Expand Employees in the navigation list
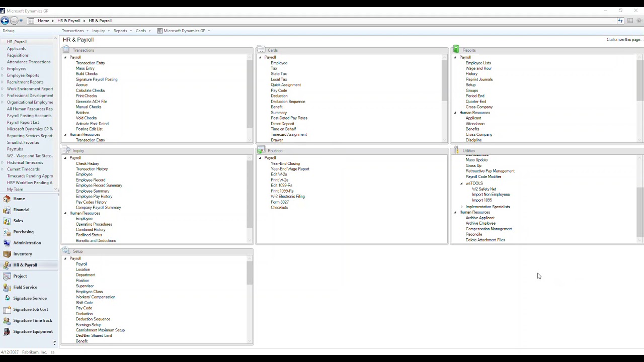The image size is (644, 362). tap(3, 69)
